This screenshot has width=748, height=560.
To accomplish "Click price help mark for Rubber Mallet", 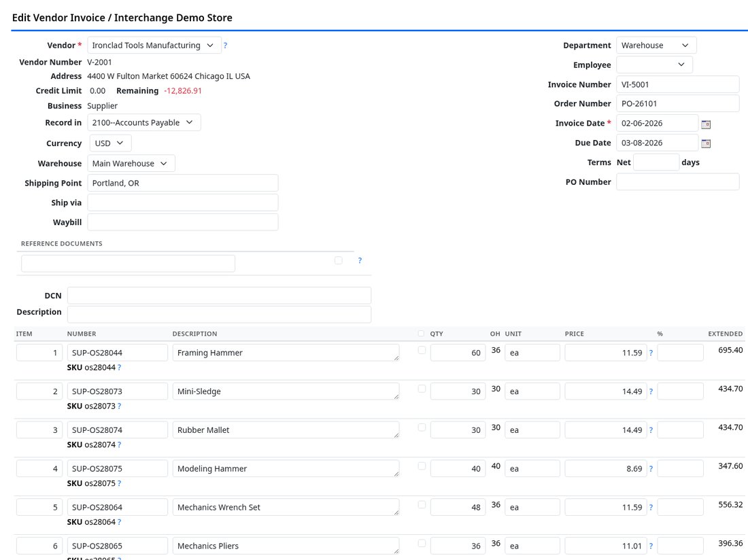I will [651, 430].
